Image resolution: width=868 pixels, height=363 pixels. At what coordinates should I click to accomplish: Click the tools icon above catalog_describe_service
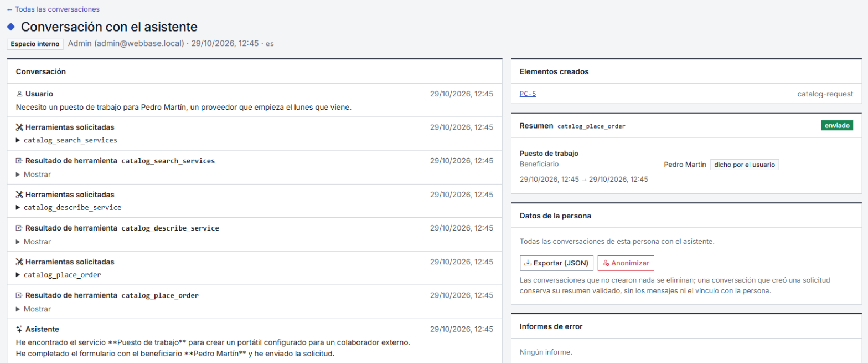[19, 195]
